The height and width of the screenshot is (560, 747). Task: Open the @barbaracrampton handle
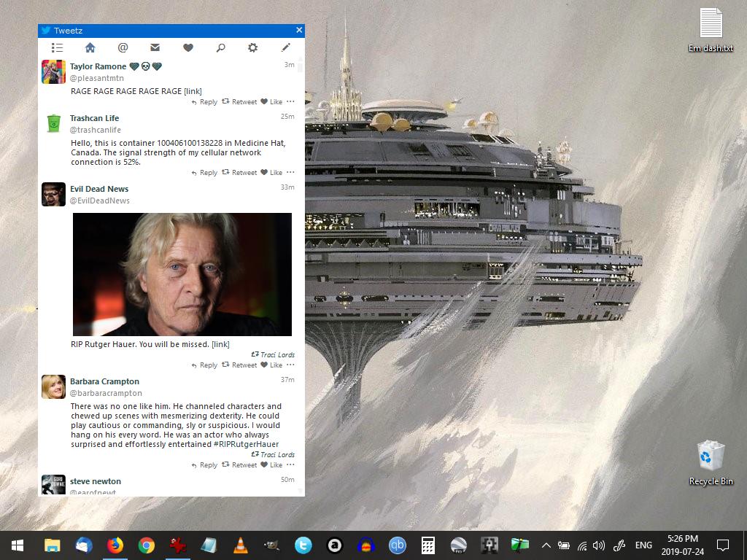click(x=107, y=393)
